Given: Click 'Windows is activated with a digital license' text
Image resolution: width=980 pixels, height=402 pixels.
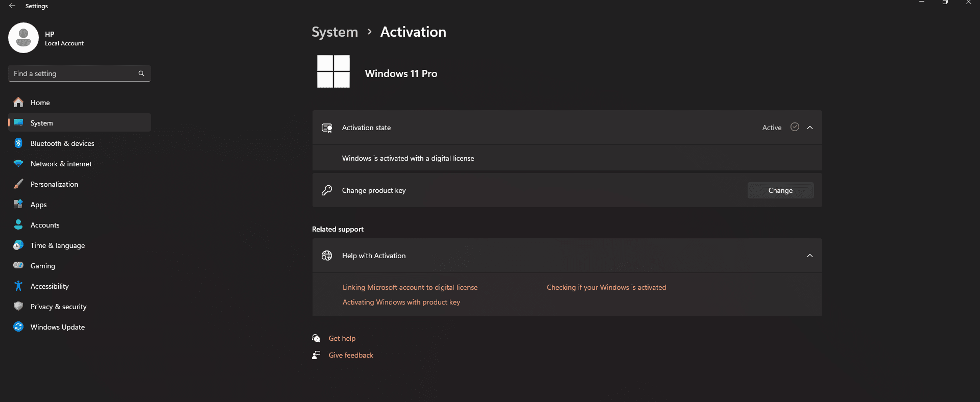Looking at the screenshot, I should point(408,158).
